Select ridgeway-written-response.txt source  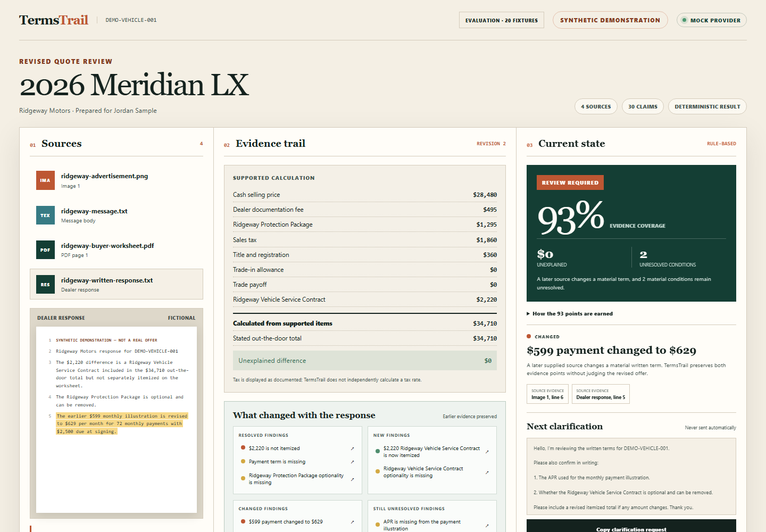(x=116, y=284)
